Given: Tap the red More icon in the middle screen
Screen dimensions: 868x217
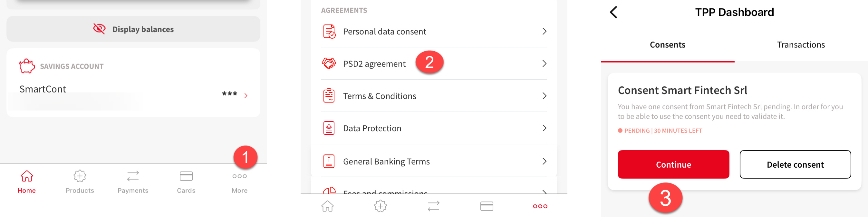Looking at the screenshot, I should (540, 206).
